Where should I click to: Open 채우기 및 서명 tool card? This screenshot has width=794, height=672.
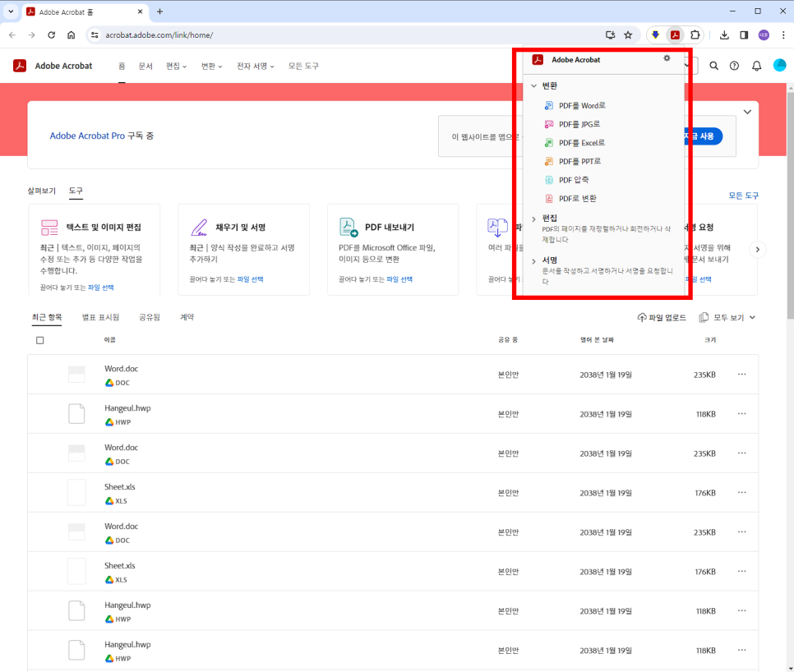click(243, 250)
